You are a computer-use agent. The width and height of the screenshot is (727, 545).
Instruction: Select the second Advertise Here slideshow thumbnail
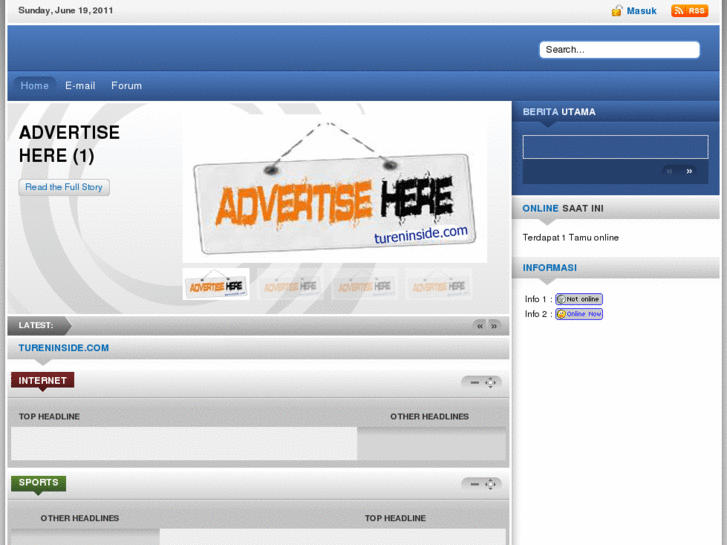click(x=290, y=284)
